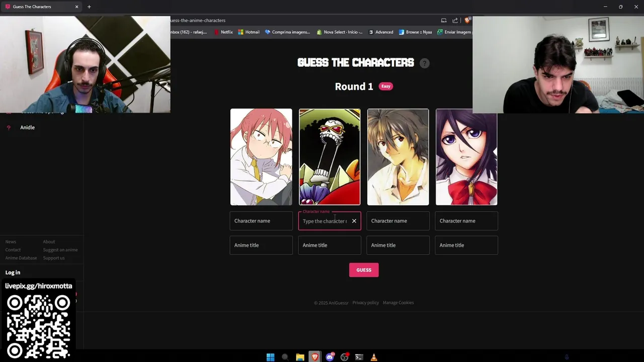Viewport: 644px width, 362px height.
Task: Open the Enviar Imagem bookmark
Action: tap(454, 32)
